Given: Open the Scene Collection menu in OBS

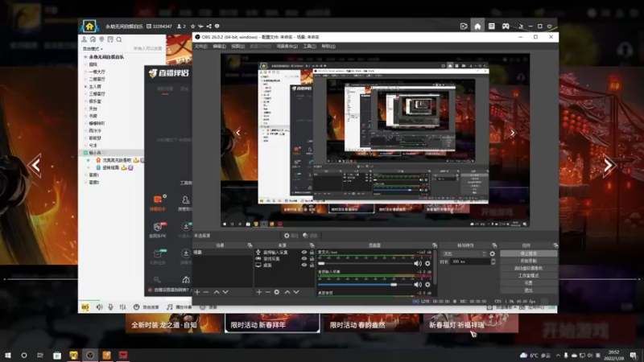Looking at the screenshot, I should coord(287,47).
